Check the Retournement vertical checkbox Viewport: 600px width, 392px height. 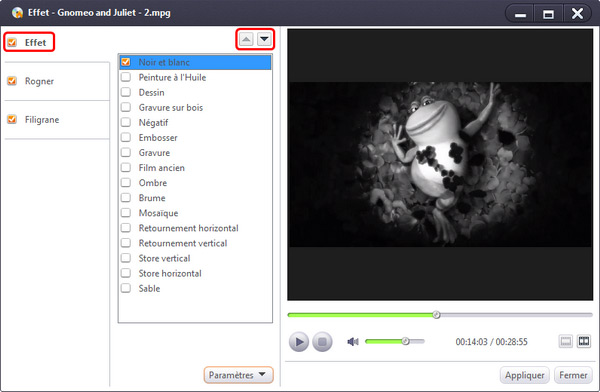[126, 243]
